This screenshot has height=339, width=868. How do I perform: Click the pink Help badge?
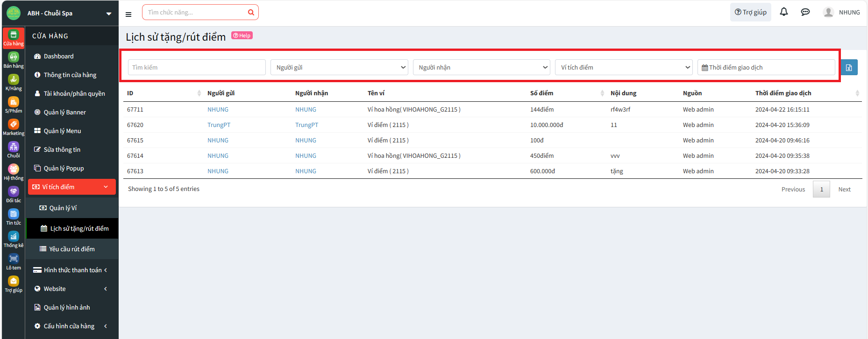(242, 35)
